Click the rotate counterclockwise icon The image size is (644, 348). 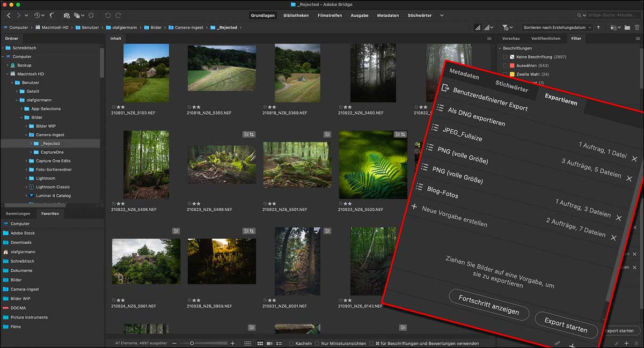[108, 16]
